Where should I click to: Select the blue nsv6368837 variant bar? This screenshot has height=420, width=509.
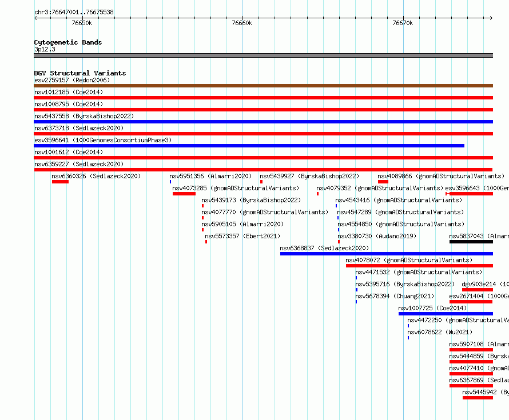[x=386, y=254]
